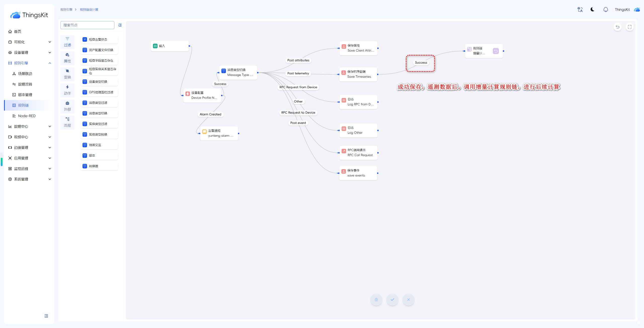Click the delete trash button

click(x=376, y=299)
